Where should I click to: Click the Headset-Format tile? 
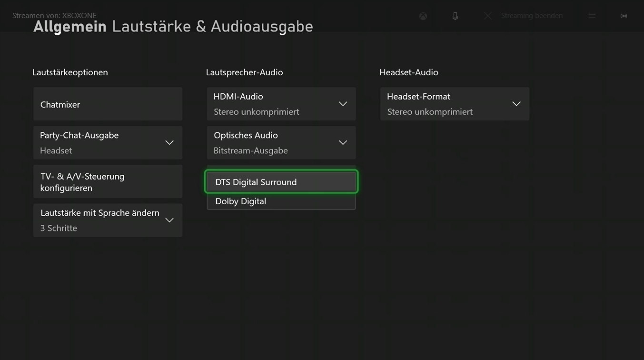[455, 103]
